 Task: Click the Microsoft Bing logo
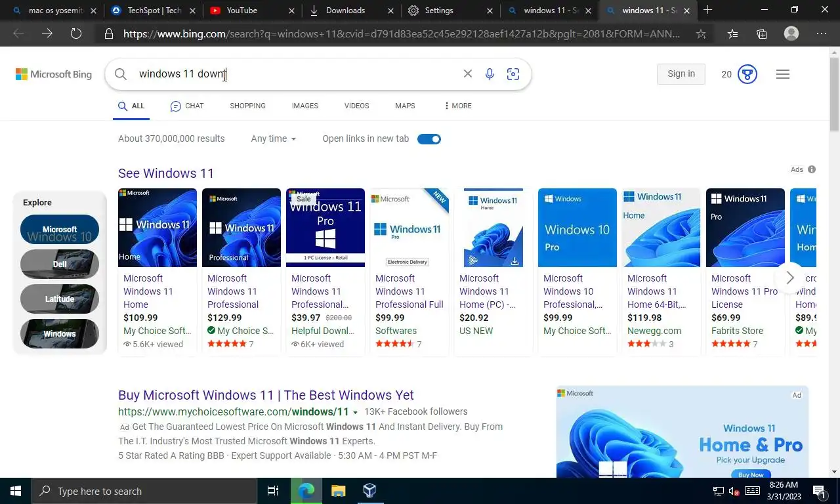pyautogui.click(x=54, y=74)
